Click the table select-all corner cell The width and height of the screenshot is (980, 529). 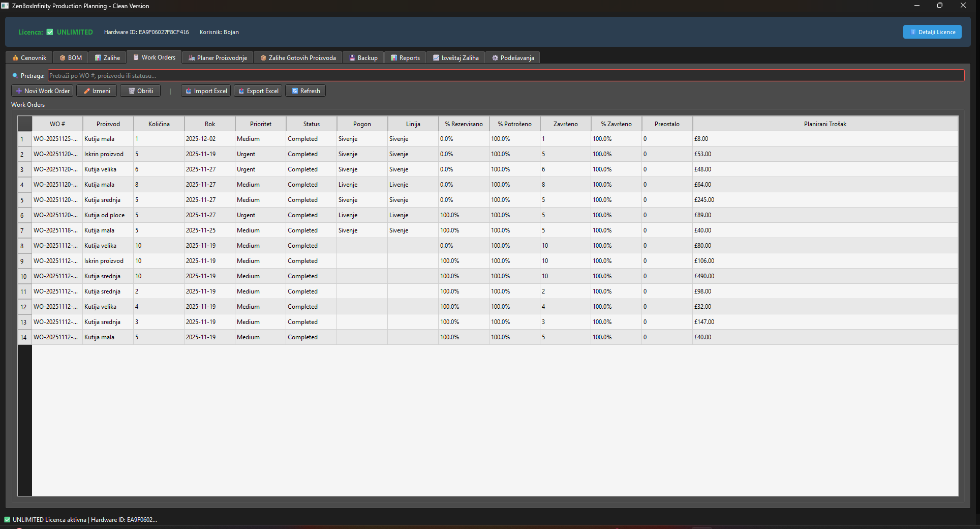click(x=24, y=124)
